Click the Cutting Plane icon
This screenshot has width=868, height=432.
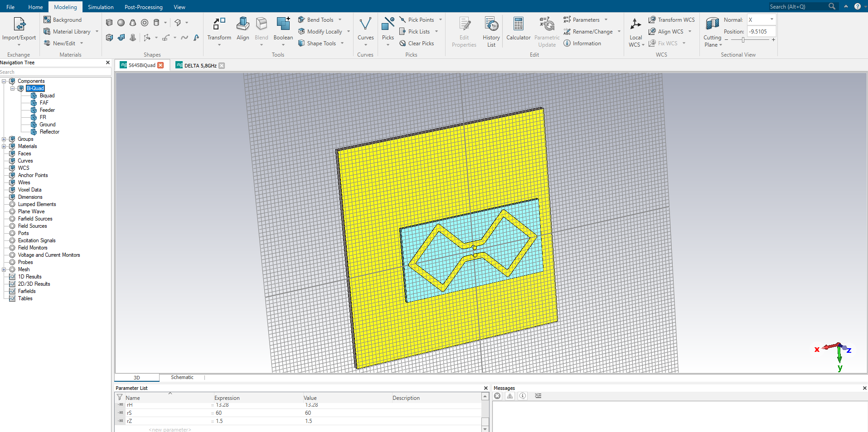713,24
